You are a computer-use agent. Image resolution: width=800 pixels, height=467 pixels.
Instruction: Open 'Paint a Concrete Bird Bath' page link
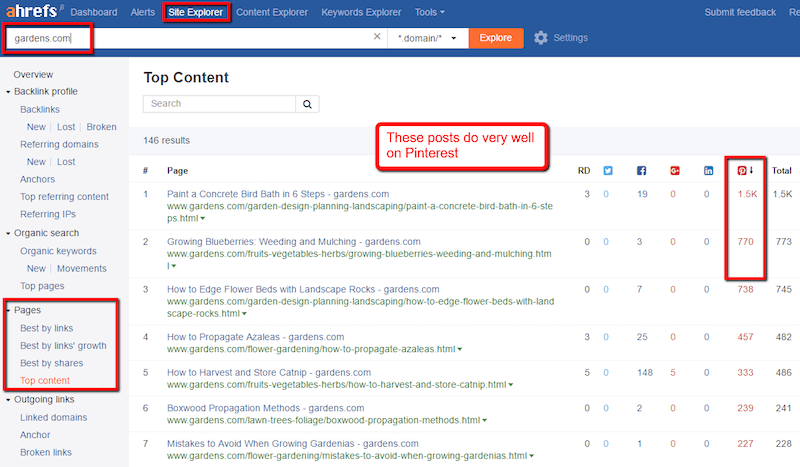coord(278,194)
